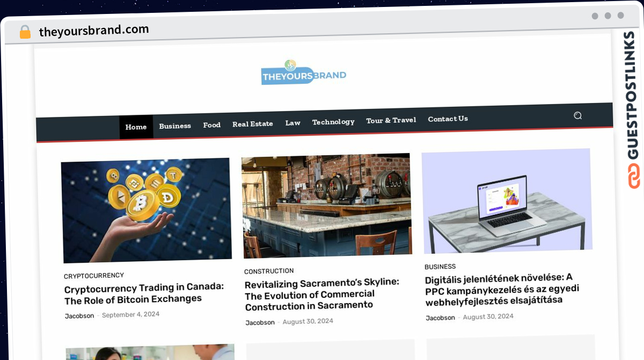Open Jacobson author link under Digitális article
Viewport: 644px width, 360px height.
pos(441,318)
